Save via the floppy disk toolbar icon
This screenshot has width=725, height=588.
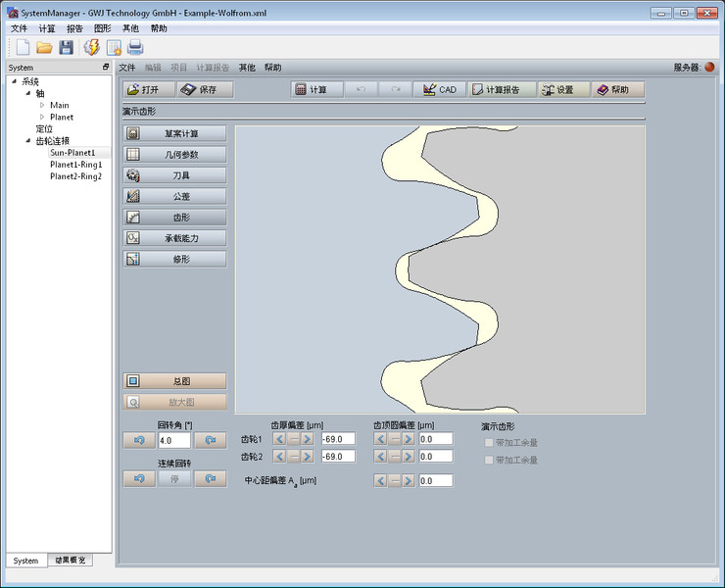point(66,47)
